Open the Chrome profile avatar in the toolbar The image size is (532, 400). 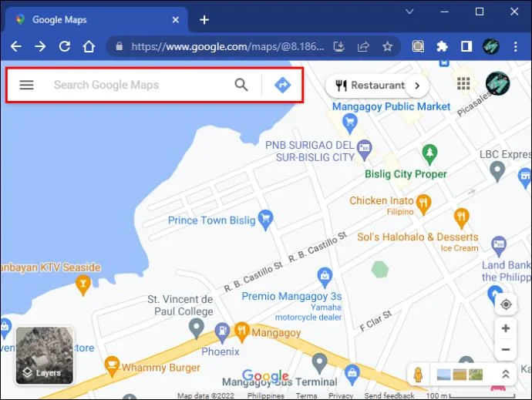pos(490,46)
